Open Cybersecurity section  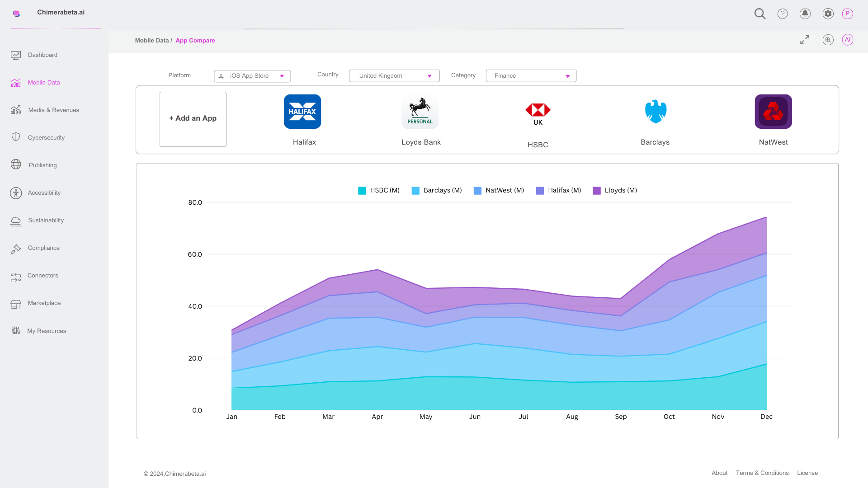[46, 138]
